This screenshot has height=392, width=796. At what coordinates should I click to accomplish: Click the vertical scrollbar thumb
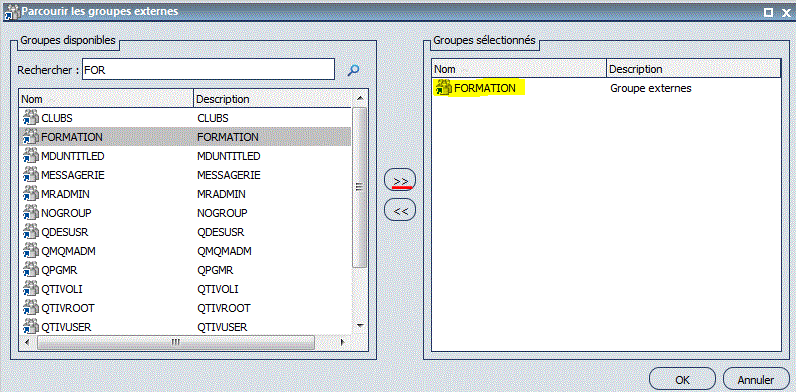tap(360, 187)
